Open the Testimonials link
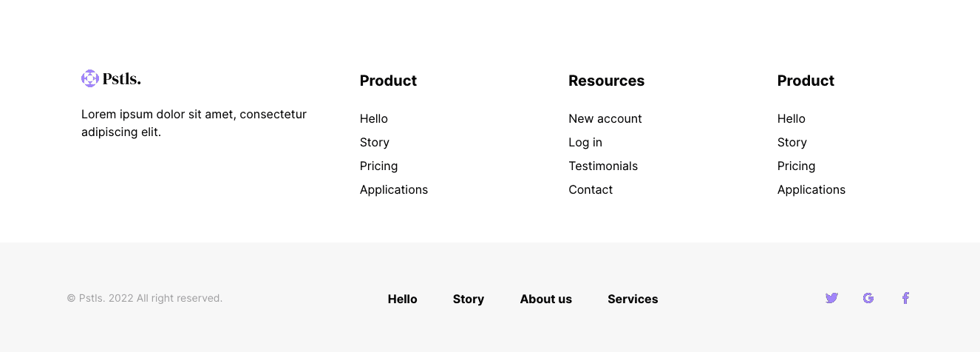 [x=603, y=166]
